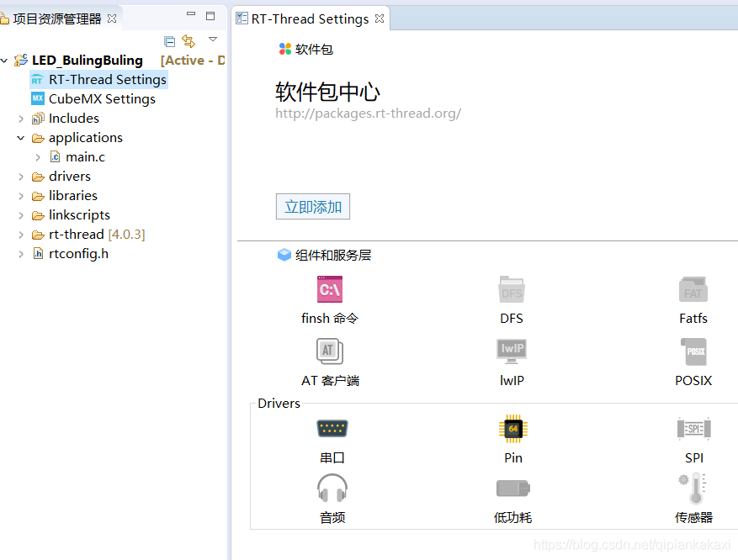Close the RT-Thread Settings tab
This screenshot has width=738, height=560.
[x=380, y=18]
